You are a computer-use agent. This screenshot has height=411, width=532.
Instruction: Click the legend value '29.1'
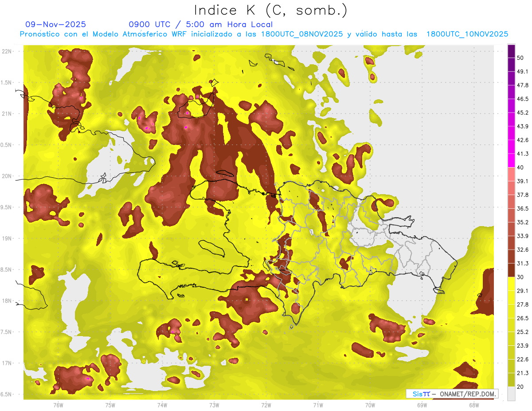point(522,291)
